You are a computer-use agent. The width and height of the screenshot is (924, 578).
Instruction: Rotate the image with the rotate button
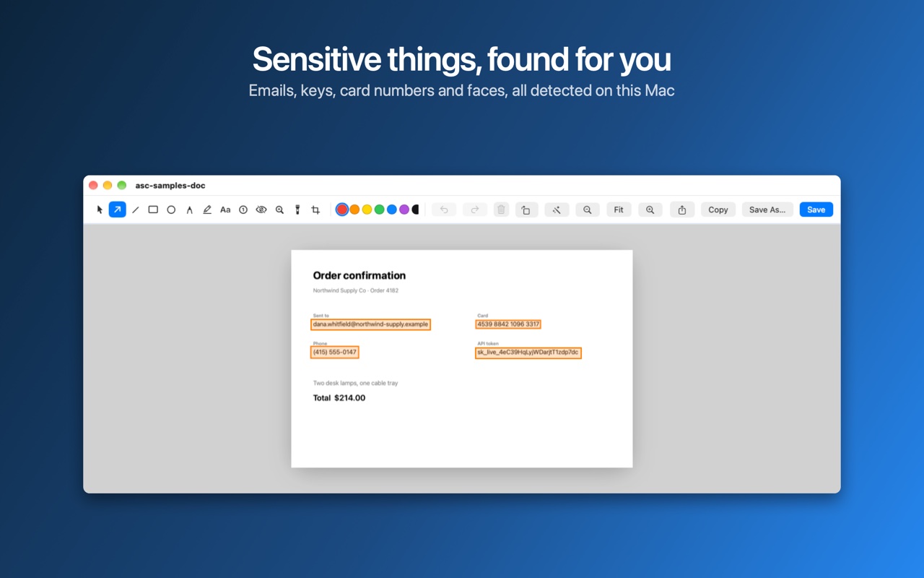(x=526, y=210)
